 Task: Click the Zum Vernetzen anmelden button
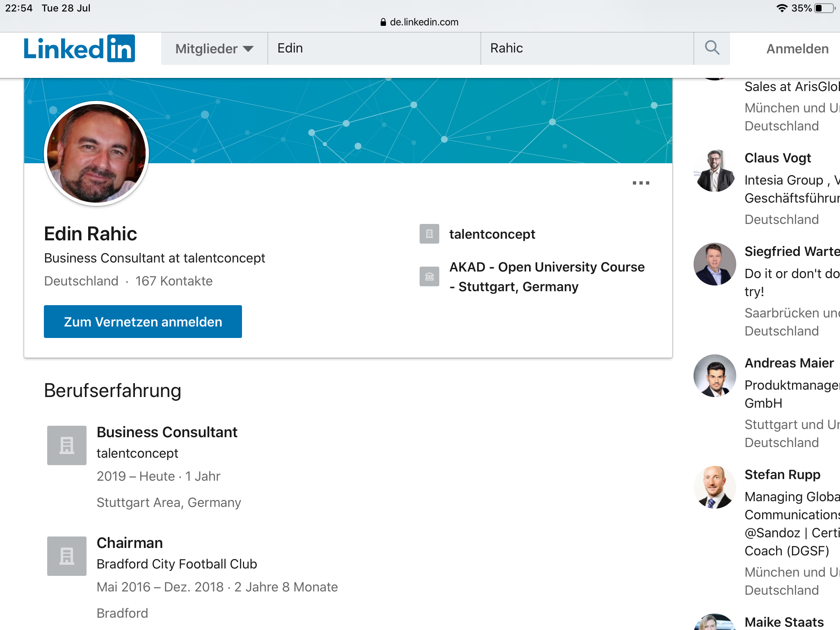[143, 322]
